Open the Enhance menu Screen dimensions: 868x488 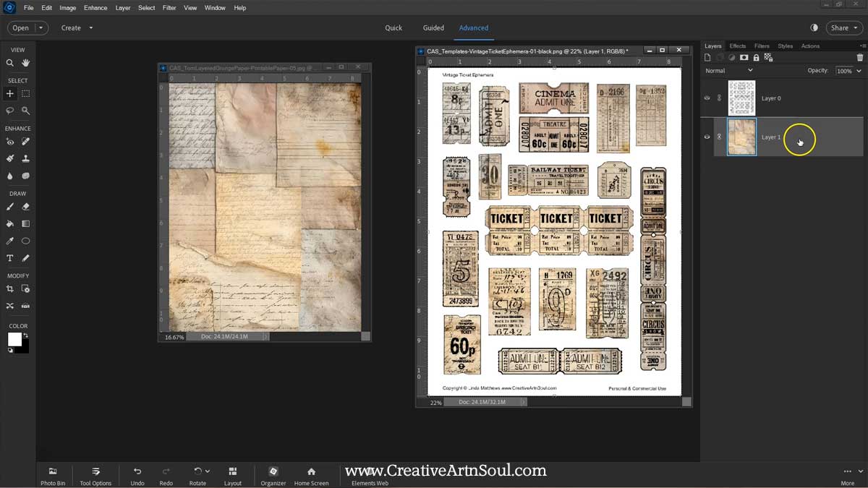95,8
